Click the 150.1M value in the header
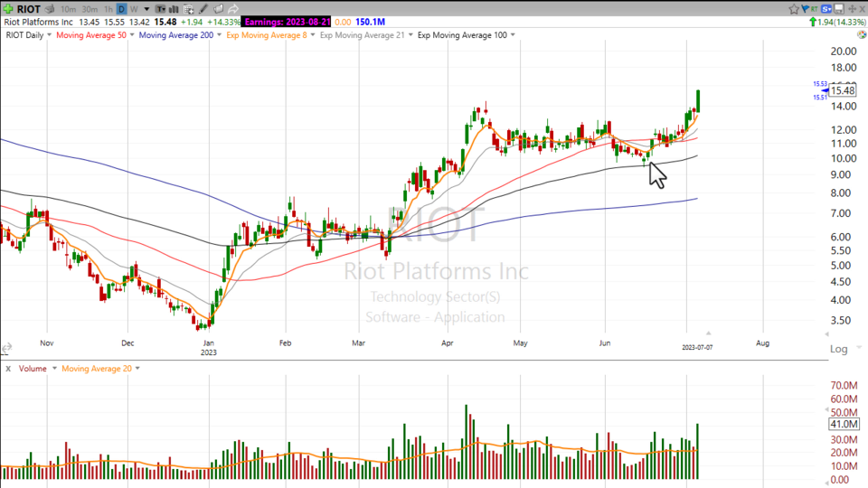 coord(371,22)
